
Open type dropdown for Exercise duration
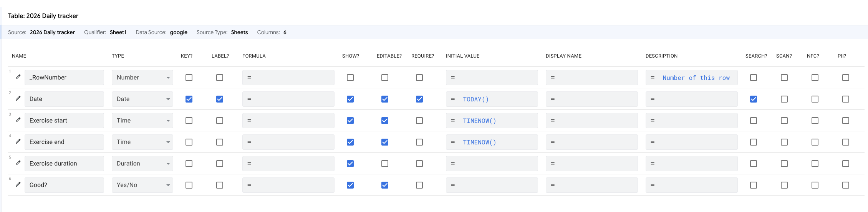click(142, 164)
